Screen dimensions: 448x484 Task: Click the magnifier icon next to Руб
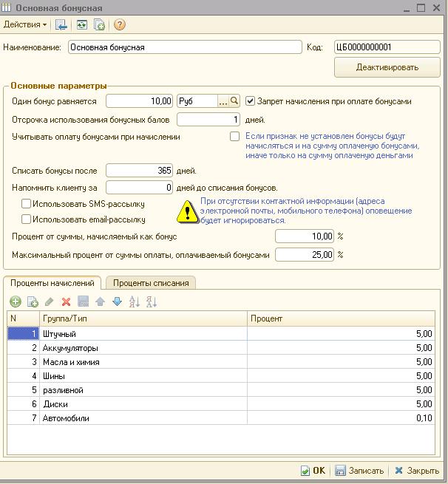click(234, 101)
